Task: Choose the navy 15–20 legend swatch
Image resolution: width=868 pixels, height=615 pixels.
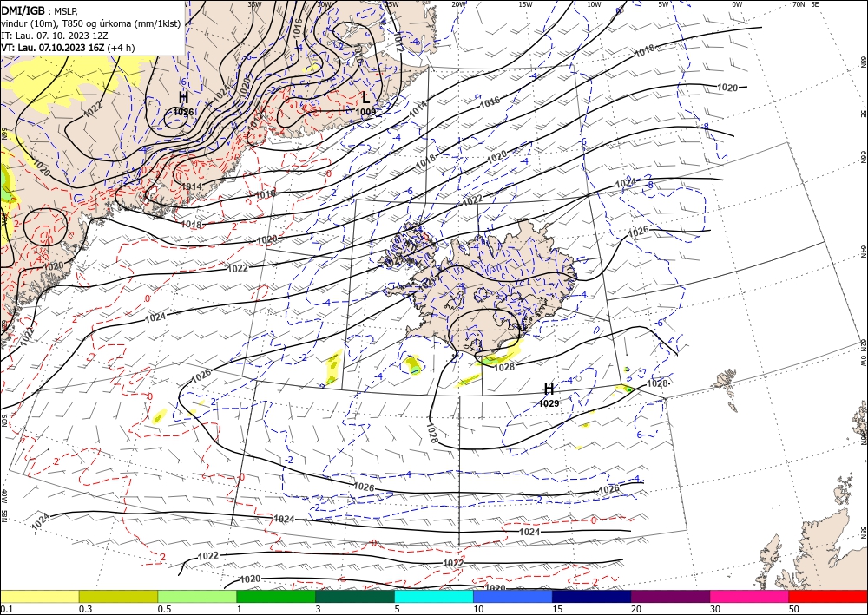Action: click(x=591, y=596)
